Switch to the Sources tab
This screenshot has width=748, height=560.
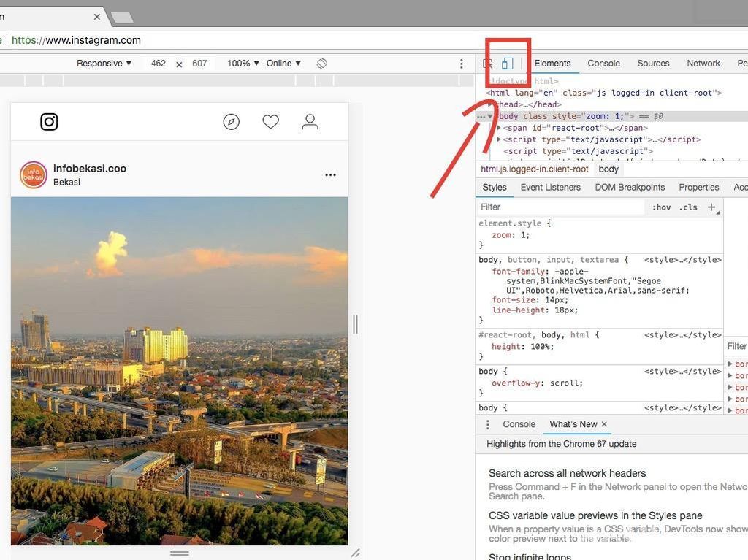(x=653, y=64)
